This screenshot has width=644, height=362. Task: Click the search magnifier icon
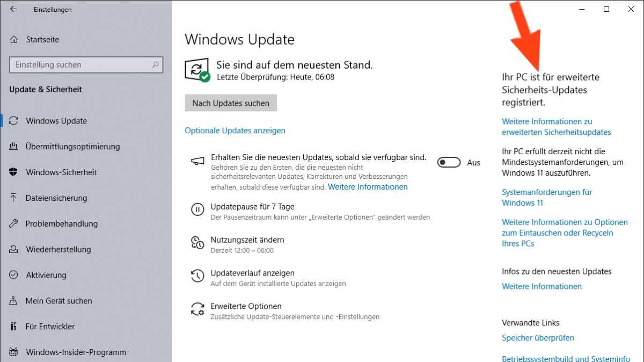point(156,65)
